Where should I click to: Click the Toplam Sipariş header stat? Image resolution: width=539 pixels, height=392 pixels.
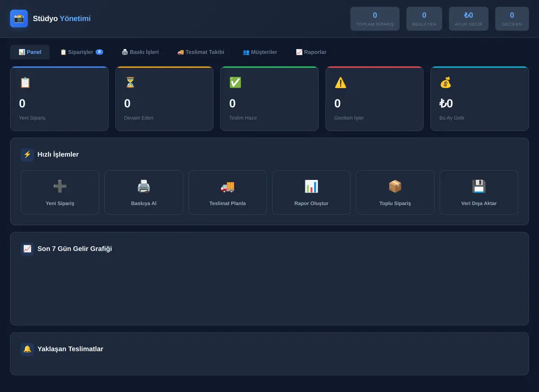[x=375, y=19]
